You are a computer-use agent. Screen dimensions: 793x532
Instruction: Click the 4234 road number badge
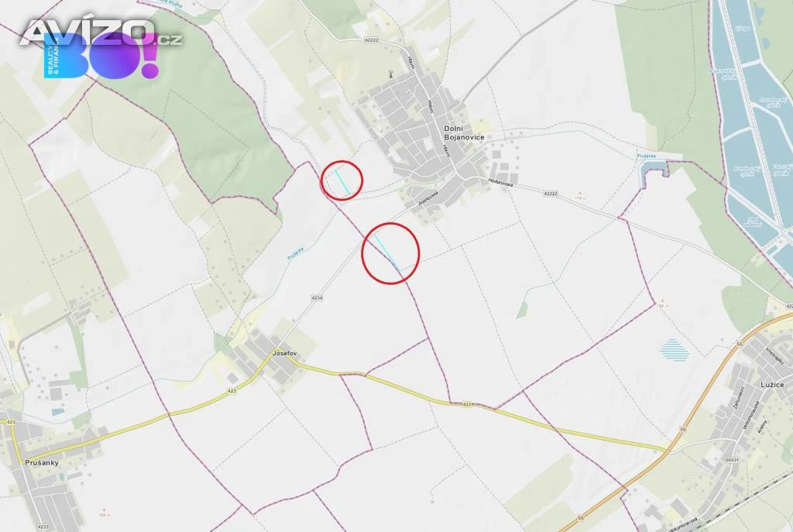317,298
